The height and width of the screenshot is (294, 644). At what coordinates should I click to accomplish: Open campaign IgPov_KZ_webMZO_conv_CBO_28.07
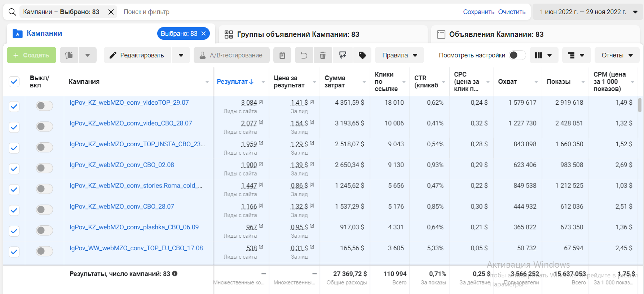[x=122, y=207]
